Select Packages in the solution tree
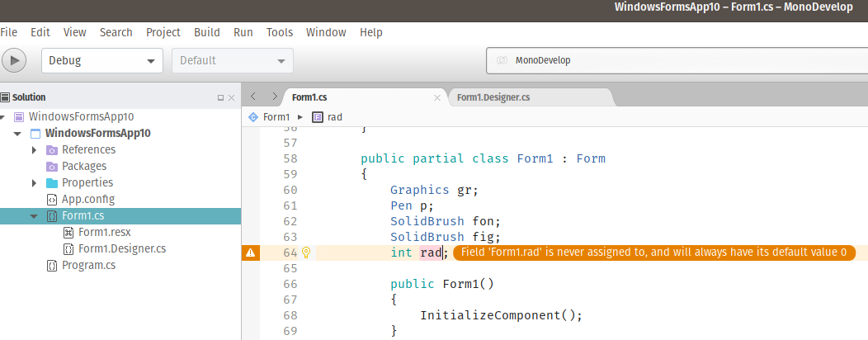Image resolution: width=868 pixels, height=340 pixels. (84, 166)
